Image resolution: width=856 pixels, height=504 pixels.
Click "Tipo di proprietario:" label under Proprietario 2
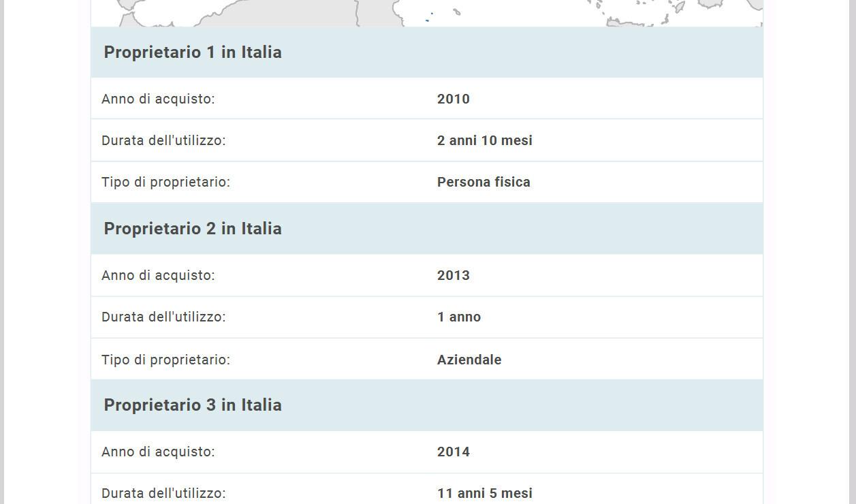click(x=165, y=360)
